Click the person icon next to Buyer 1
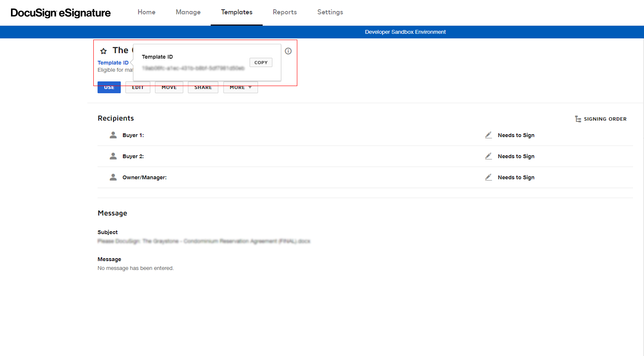Screen dimensions: 644x356 tap(113, 135)
